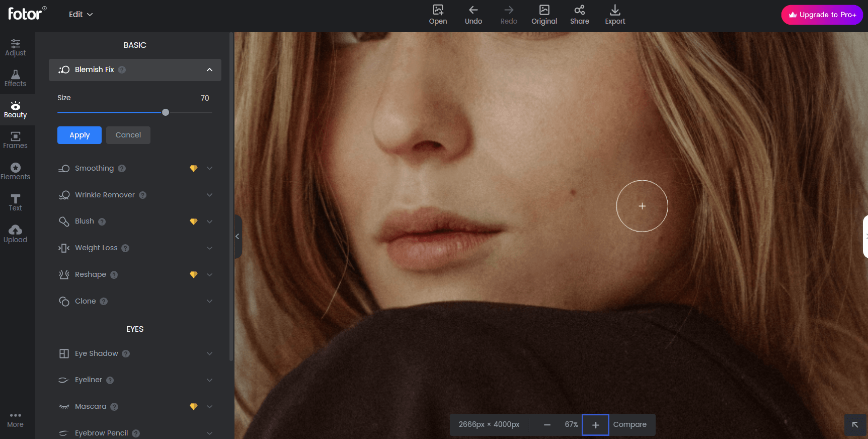
Task: Open the Elements panel
Action: point(16,172)
